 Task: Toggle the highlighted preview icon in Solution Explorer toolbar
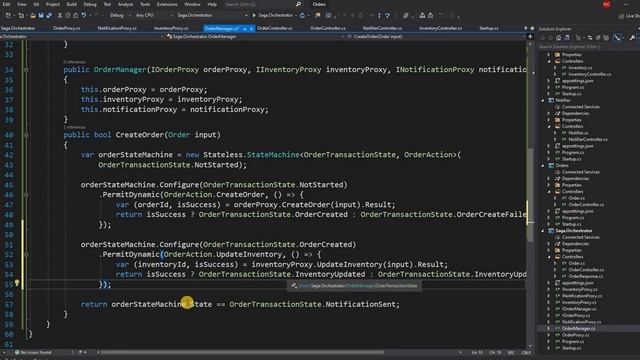click(618, 38)
